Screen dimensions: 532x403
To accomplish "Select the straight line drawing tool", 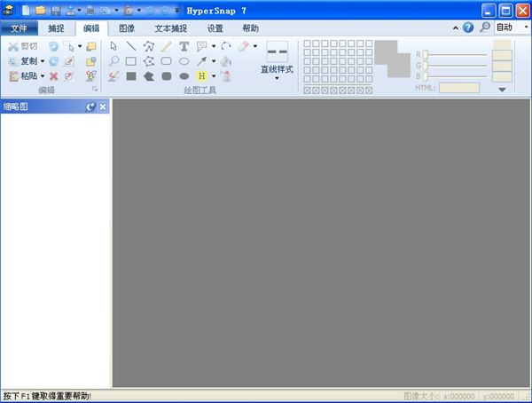I will [x=131, y=46].
